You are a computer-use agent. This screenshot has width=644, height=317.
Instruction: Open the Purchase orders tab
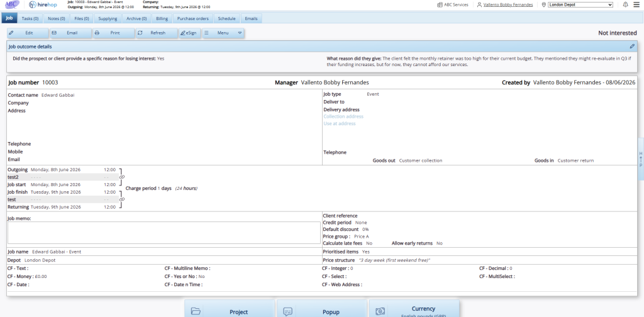[193, 18]
